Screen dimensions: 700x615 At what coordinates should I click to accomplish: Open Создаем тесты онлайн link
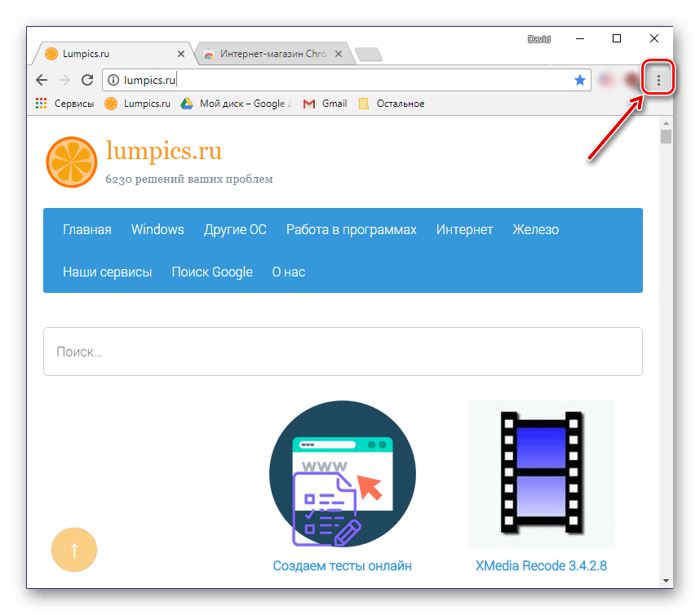click(x=343, y=566)
